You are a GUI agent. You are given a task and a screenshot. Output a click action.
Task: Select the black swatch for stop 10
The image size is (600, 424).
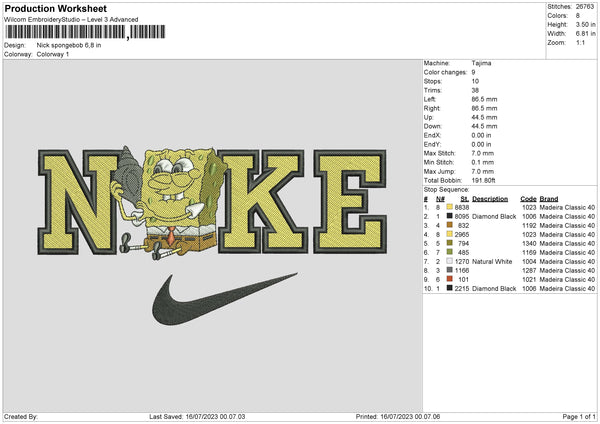click(x=449, y=288)
